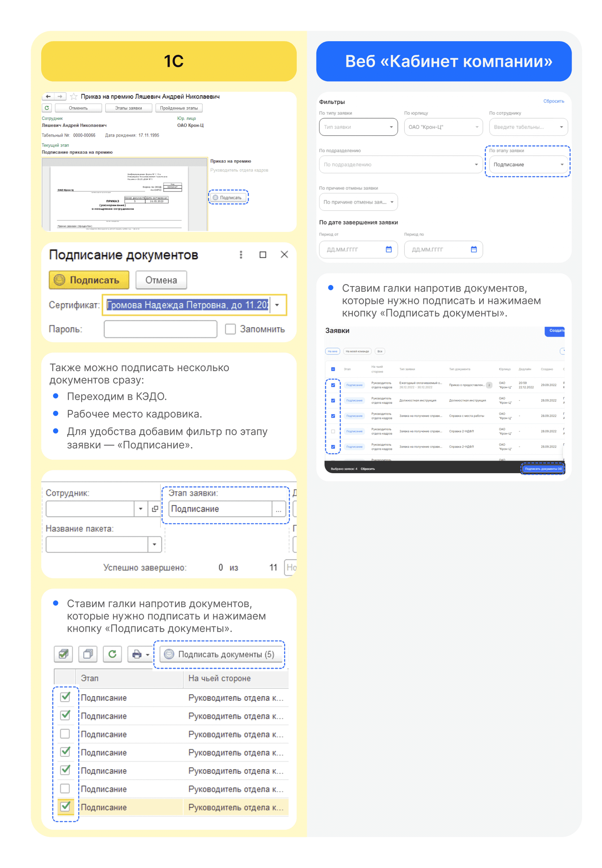Maximize the Подписание документов dialog
Viewport: 602px width, 868px height.
(263, 255)
